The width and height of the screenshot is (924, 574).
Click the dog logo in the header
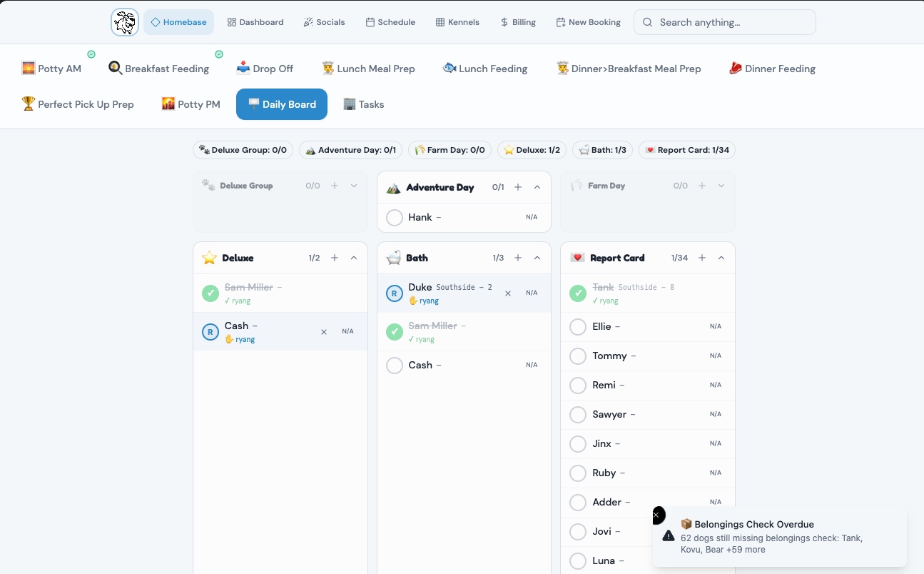click(x=125, y=22)
